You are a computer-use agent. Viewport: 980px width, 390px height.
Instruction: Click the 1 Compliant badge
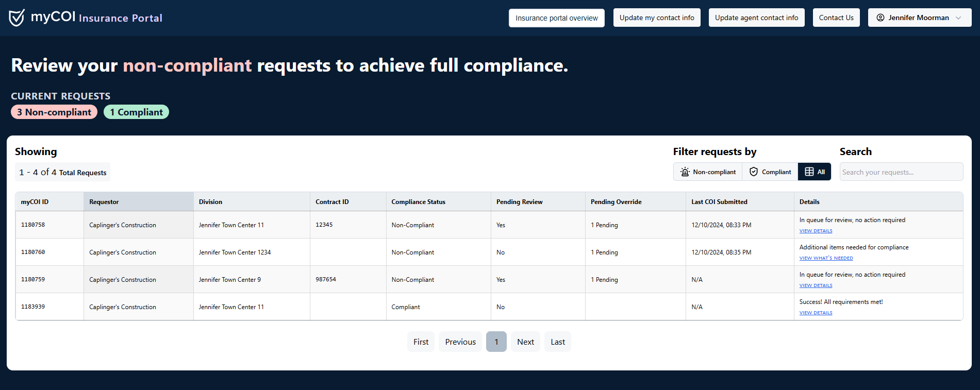[x=136, y=112]
